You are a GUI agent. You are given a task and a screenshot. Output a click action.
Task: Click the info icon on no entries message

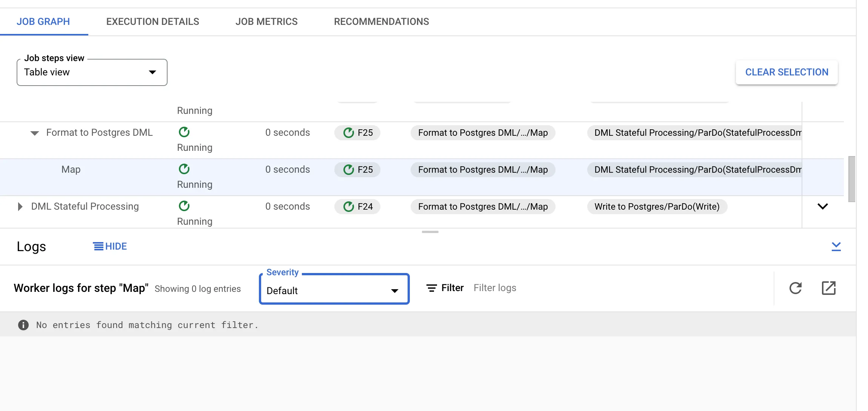[23, 325]
